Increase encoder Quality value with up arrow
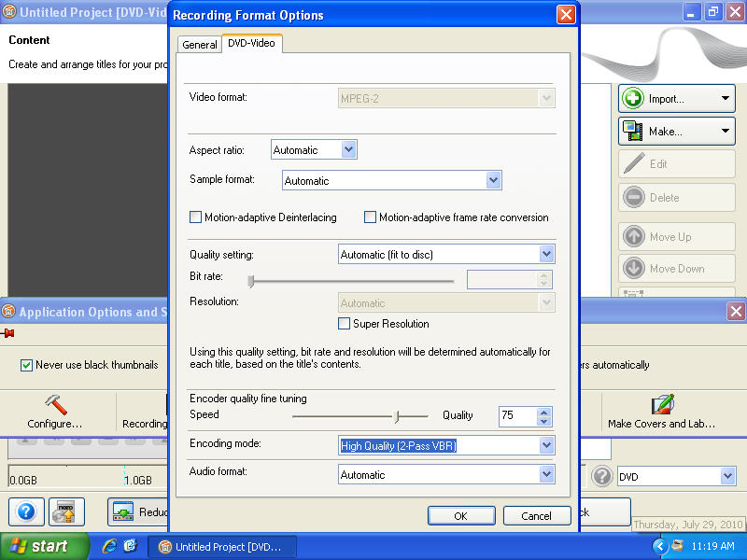This screenshot has height=560, width=747. click(544, 412)
